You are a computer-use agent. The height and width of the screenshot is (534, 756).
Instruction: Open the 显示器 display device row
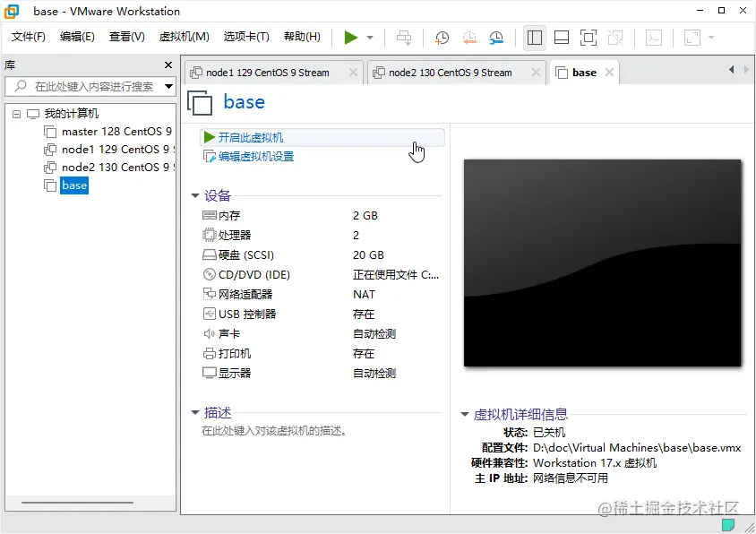[x=322, y=374]
